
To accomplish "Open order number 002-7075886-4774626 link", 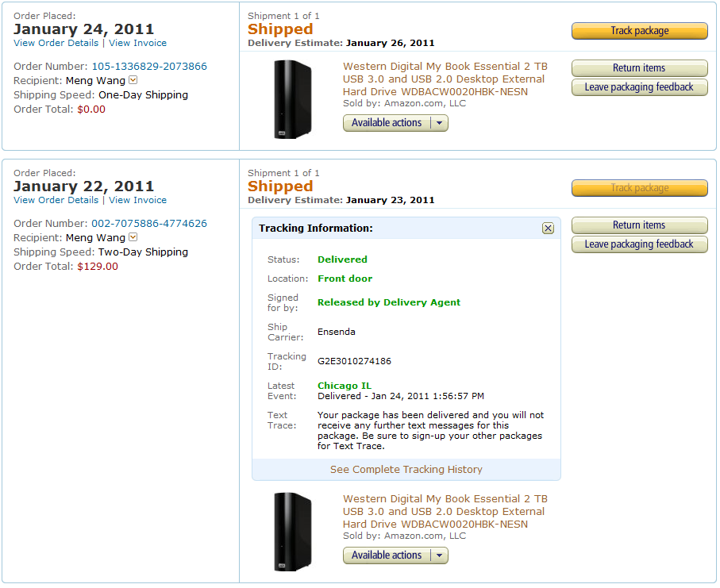I will coord(149,224).
